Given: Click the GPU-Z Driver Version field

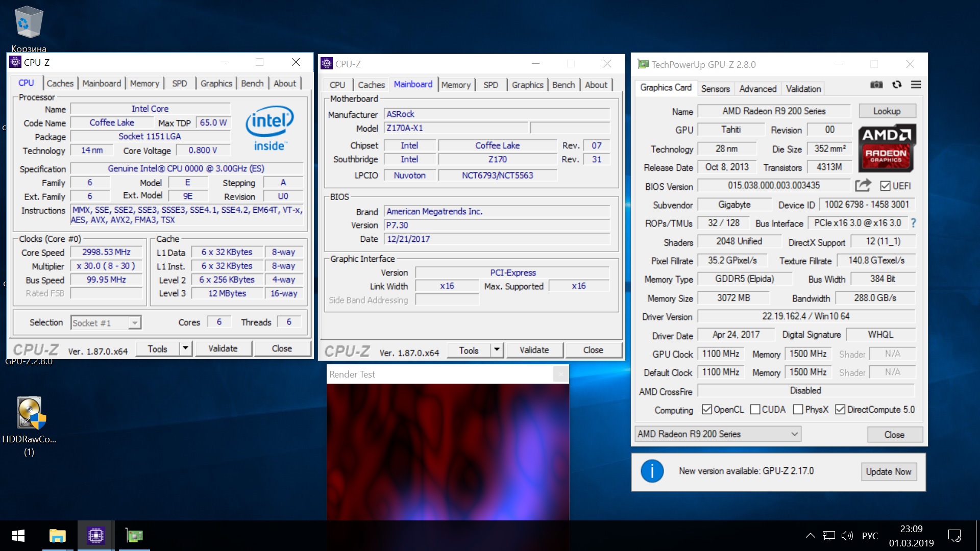Looking at the screenshot, I should pyautogui.click(x=805, y=316).
